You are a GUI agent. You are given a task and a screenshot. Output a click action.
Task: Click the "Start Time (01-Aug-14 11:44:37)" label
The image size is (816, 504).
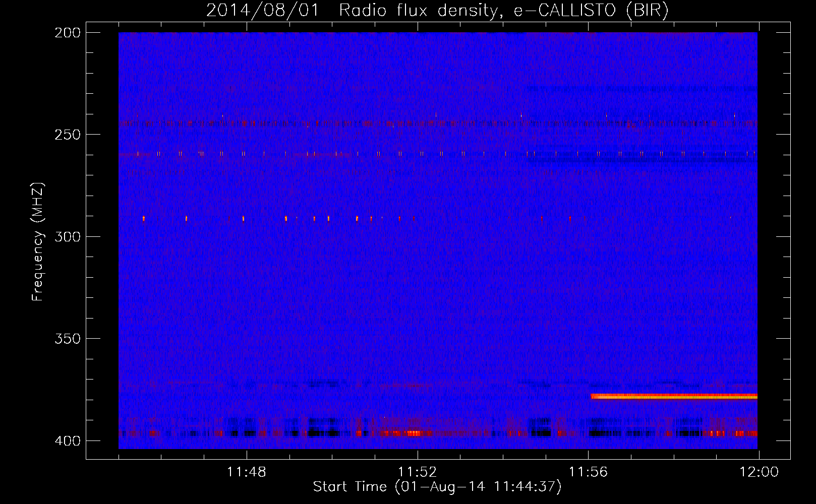pos(437,487)
